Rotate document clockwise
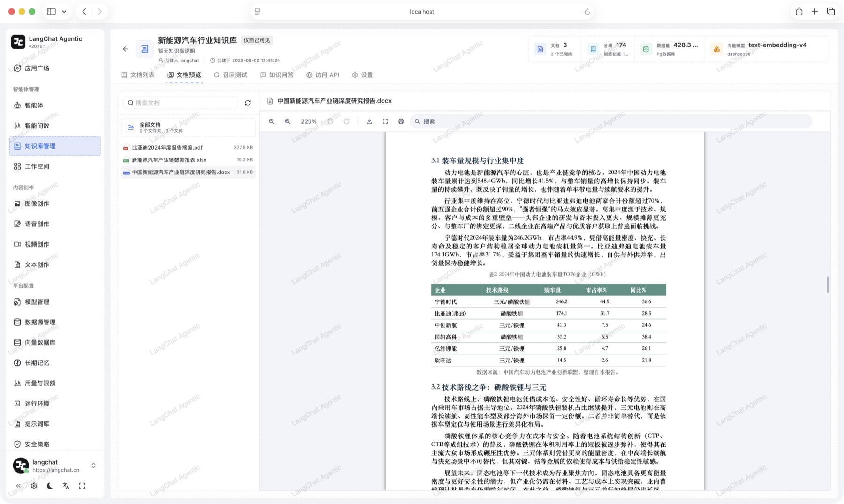The width and height of the screenshot is (844, 504). tap(347, 121)
